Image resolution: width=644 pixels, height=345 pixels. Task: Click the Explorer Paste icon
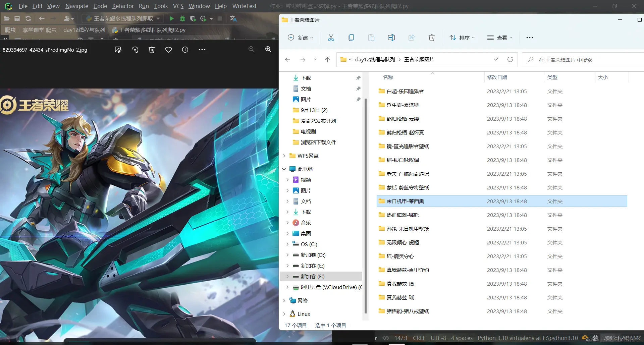(371, 38)
